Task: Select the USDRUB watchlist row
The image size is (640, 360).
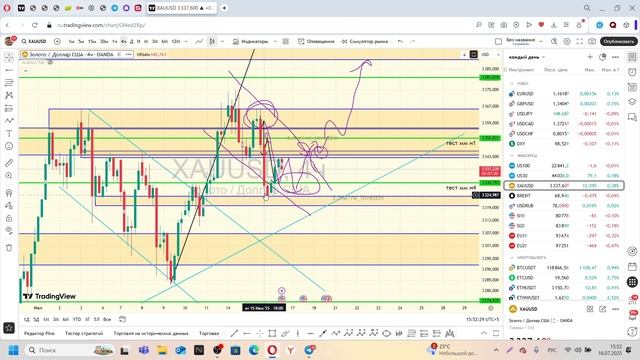Action: tap(564, 206)
